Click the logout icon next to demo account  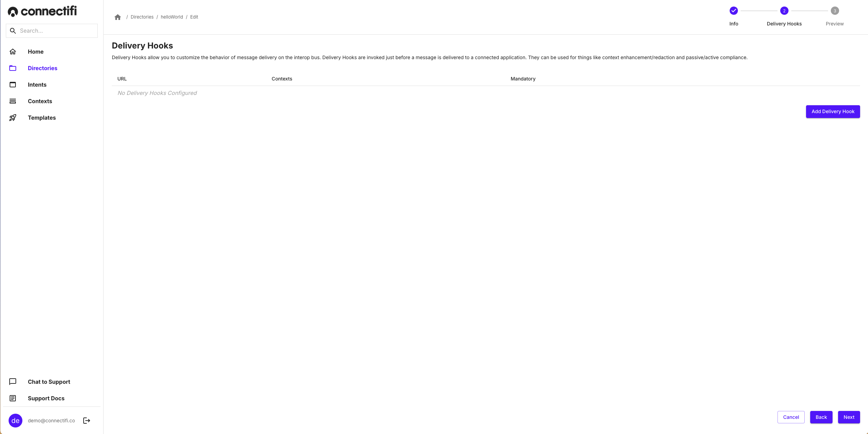point(87,420)
